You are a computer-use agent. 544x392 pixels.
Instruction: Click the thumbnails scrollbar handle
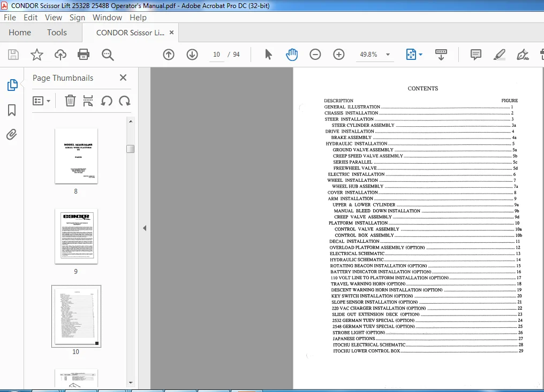click(131, 149)
